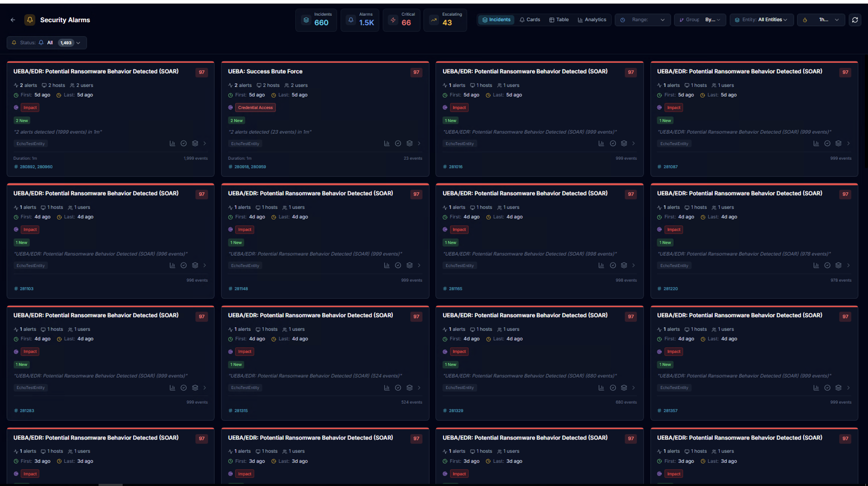868x486 pixels.
Task: Select the Table view tab
Action: coord(559,20)
